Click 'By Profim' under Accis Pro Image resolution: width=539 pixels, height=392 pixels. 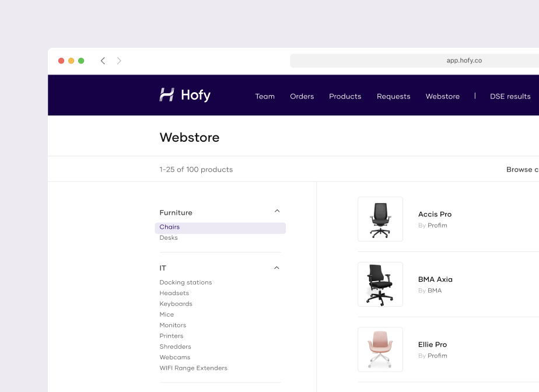pos(432,226)
